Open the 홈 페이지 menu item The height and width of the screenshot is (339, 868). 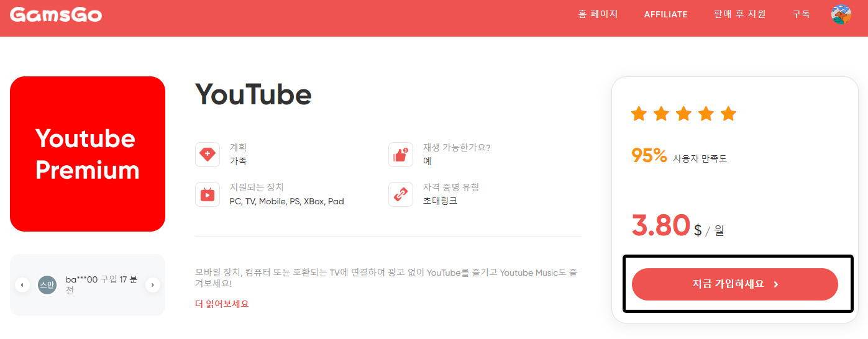[598, 14]
